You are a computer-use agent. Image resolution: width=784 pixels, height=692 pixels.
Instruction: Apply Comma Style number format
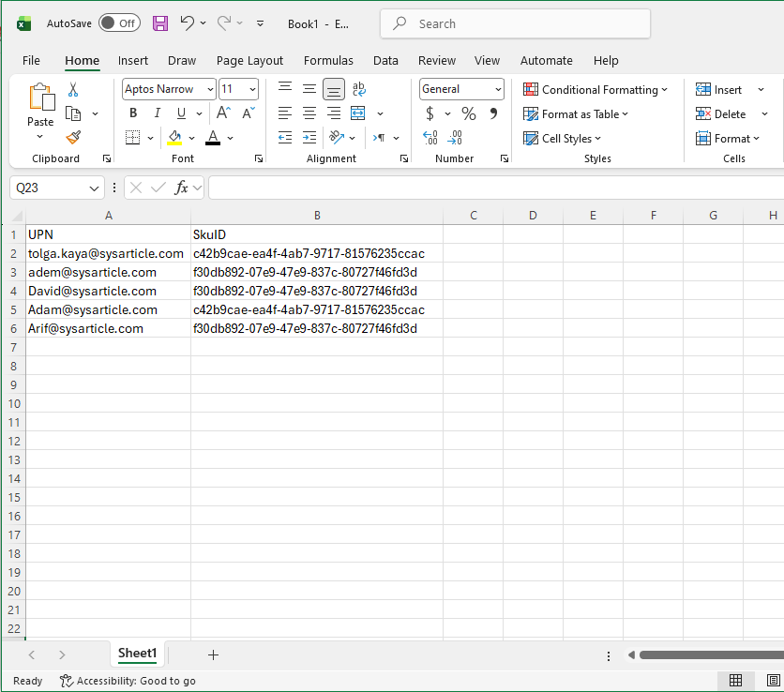(x=493, y=113)
